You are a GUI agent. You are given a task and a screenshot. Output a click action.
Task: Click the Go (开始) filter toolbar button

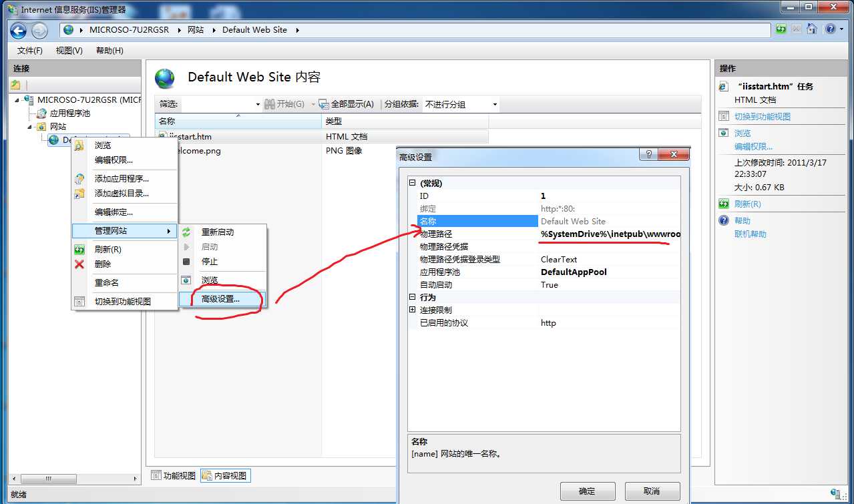pos(284,104)
